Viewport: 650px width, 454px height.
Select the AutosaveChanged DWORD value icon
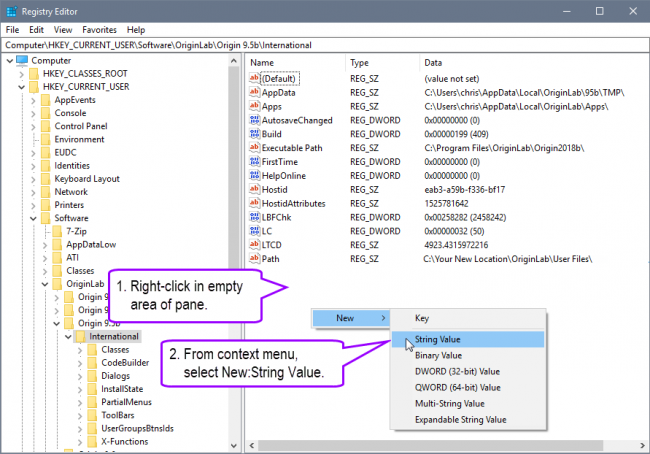click(254, 120)
